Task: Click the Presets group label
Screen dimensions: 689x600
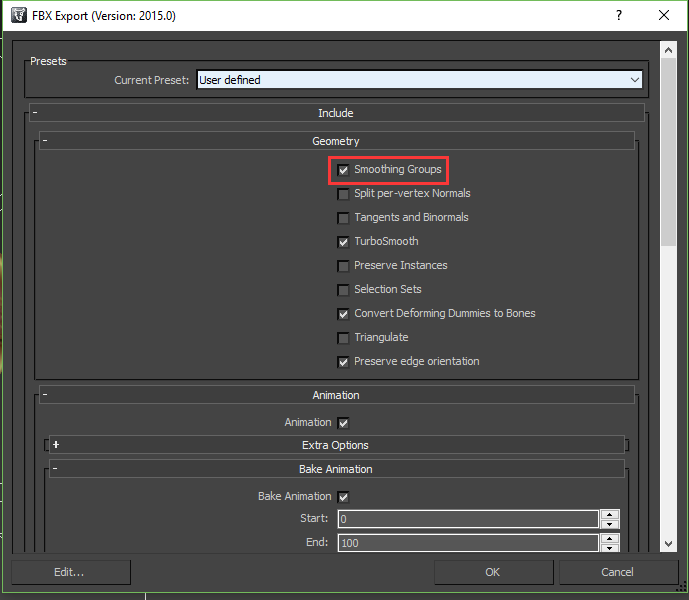Action: click(48, 61)
